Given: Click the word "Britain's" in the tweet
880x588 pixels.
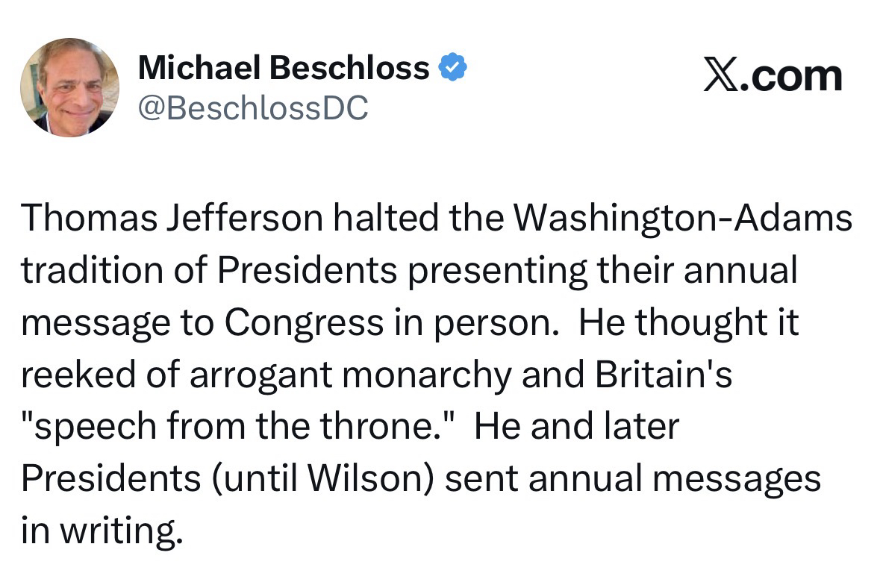Looking at the screenshot, I should coord(663,375).
